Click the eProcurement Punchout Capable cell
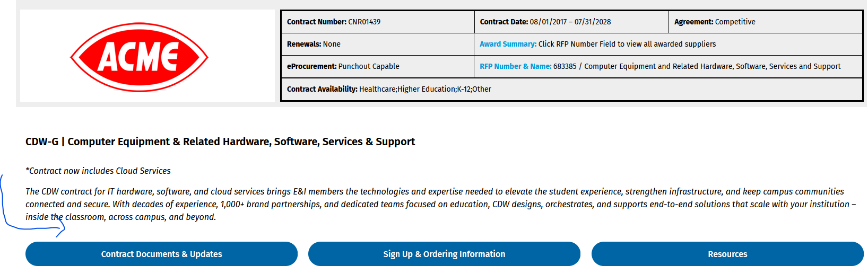This screenshot has height=274, width=868. [x=378, y=66]
